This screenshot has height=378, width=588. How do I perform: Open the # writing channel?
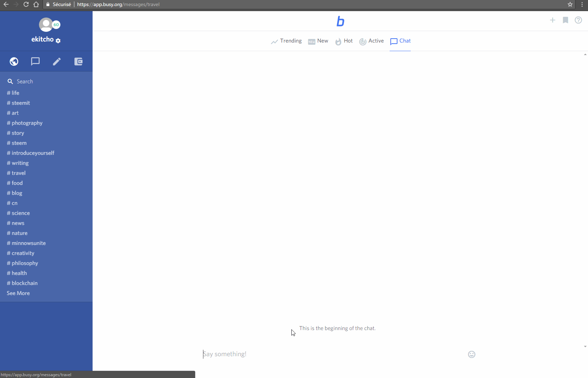[18, 163]
